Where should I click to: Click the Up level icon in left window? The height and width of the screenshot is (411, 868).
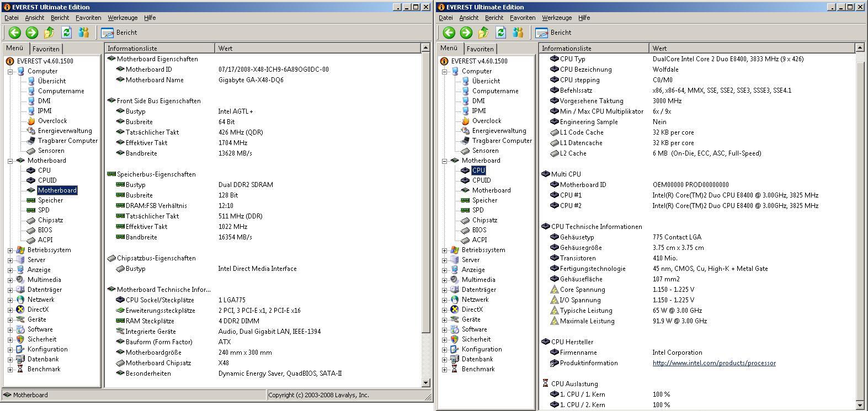point(49,33)
